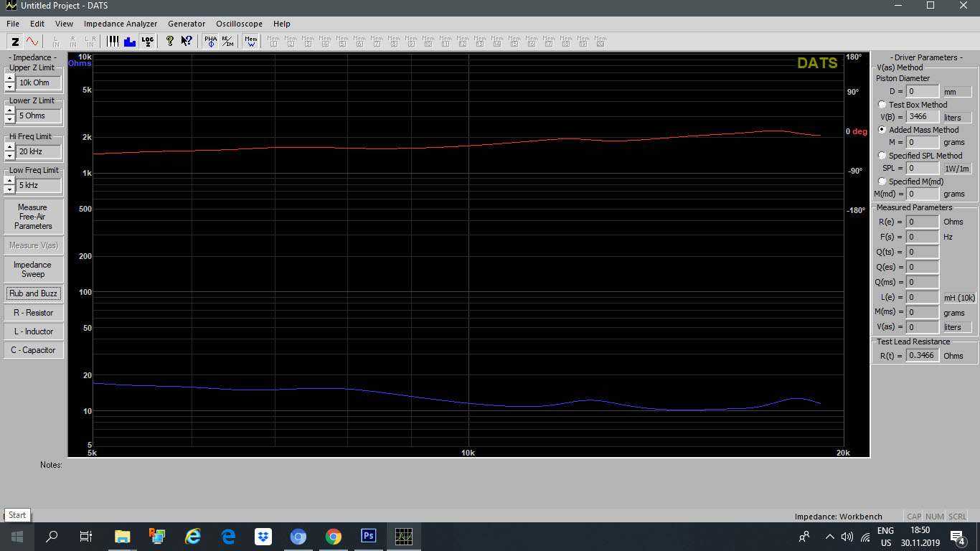This screenshot has width=980, height=551.
Task: Click the Mem 5 memory slot icon
Action: click(x=342, y=42)
